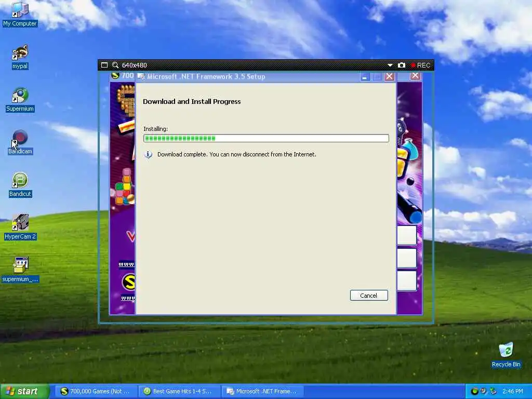Select the Bandicut desktop shortcut

pyautogui.click(x=20, y=185)
